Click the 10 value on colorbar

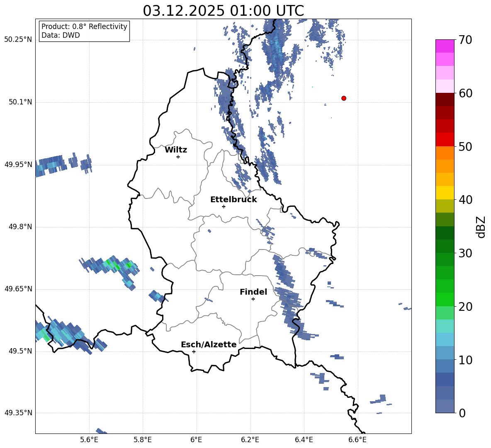(x=465, y=360)
